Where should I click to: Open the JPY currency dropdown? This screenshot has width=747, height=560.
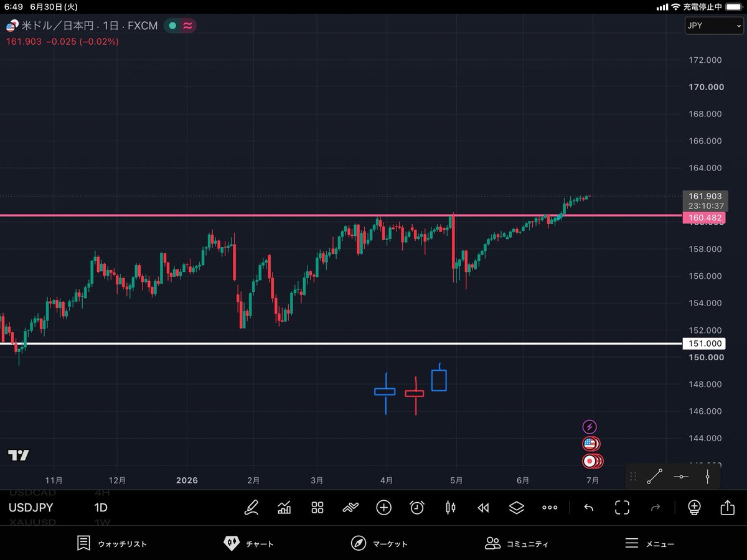click(x=713, y=26)
